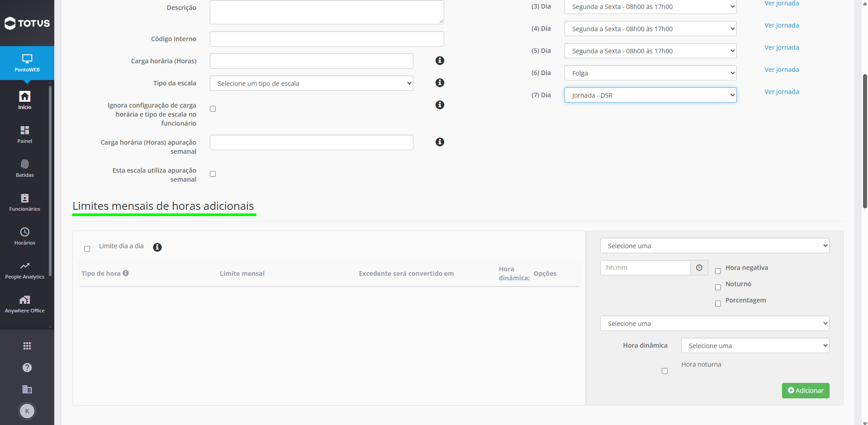Screen dimensions: 868x425
Task: Show info for Tipo da escala
Action: pyautogui.click(x=440, y=83)
